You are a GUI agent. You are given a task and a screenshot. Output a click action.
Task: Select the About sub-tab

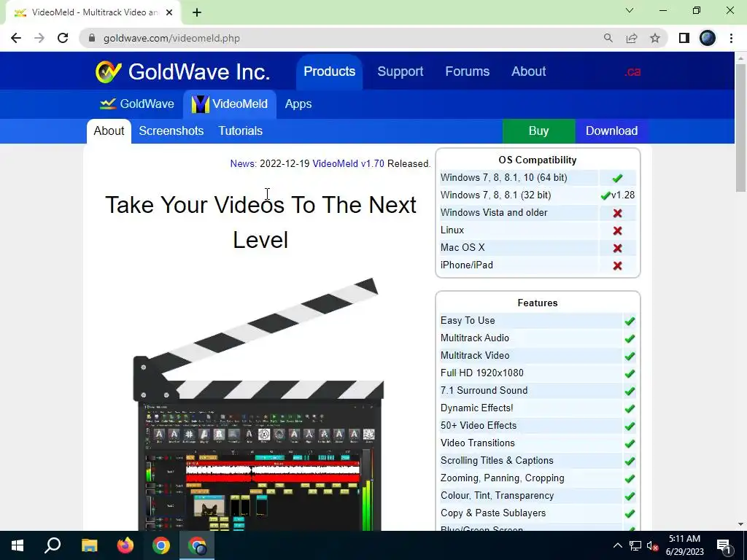109,131
